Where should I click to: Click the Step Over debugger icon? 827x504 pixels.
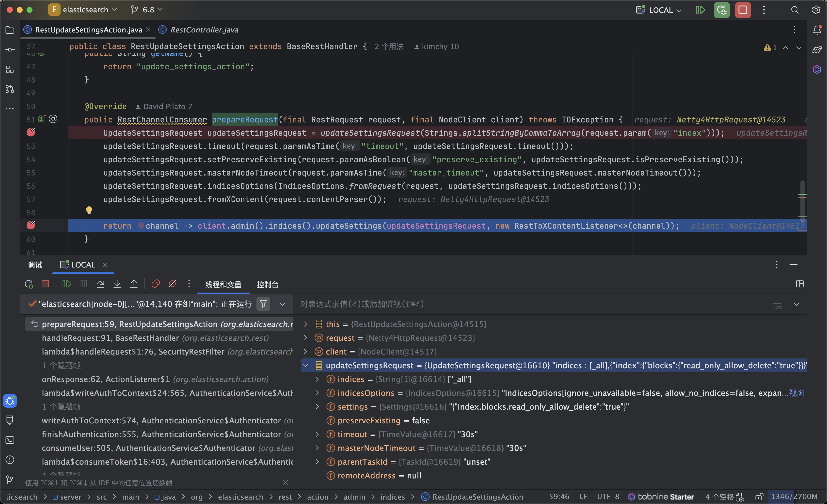coord(100,284)
